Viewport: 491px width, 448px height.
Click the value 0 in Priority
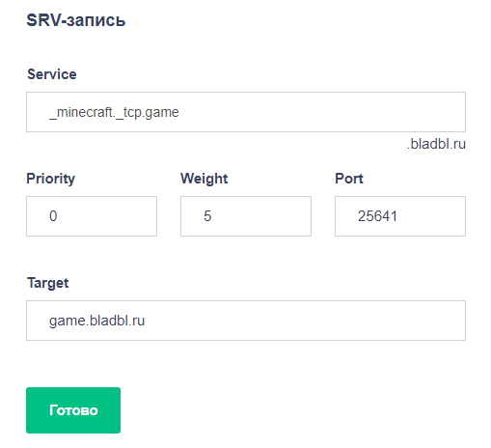coord(53,216)
